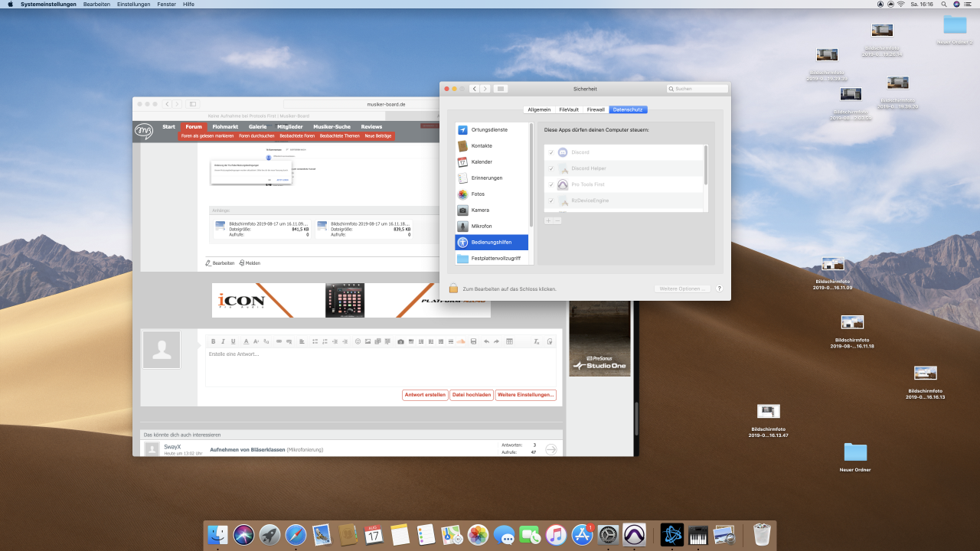This screenshot has height=551, width=980.
Task: Click the apps list scrollbar
Action: click(x=706, y=165)
